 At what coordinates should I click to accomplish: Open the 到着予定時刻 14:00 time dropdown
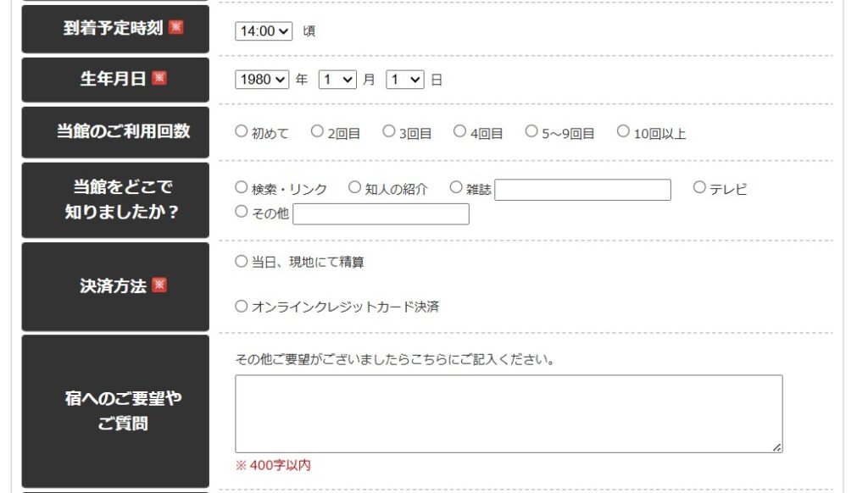263,30
